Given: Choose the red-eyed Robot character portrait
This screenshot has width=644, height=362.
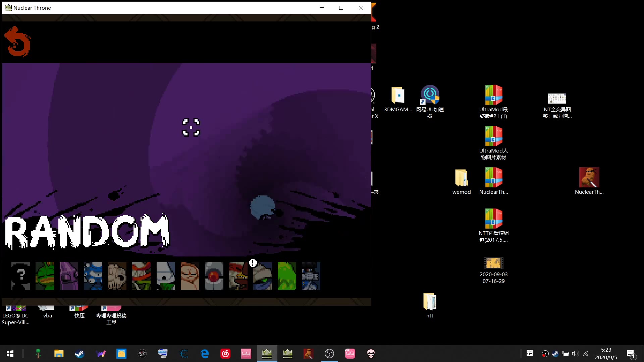Looking at the screenshot, I should 214,276.
